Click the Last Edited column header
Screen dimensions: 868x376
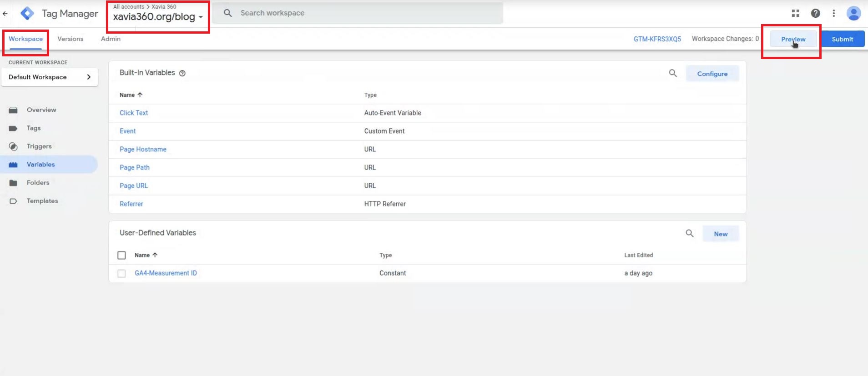click(638, 255)
